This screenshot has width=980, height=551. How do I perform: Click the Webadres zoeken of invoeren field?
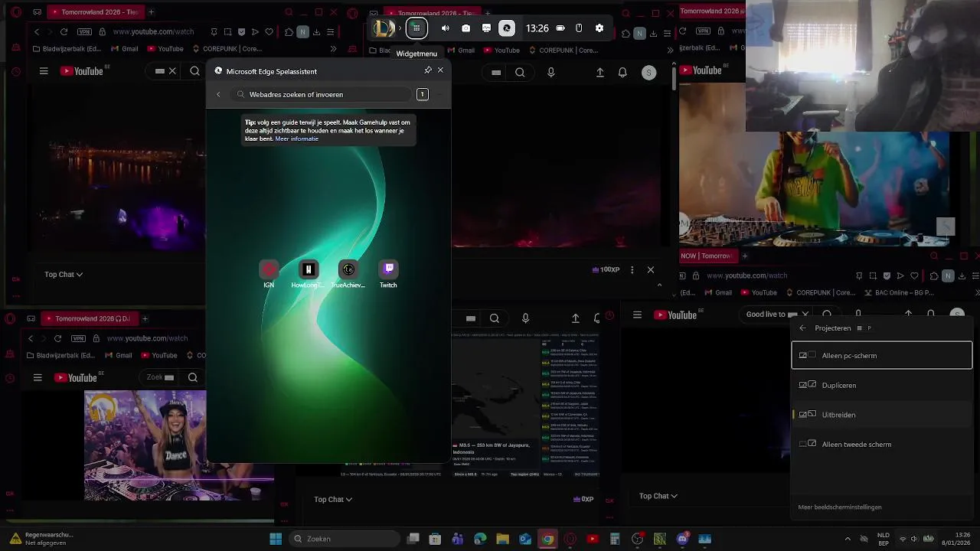[x=322, y=94]
